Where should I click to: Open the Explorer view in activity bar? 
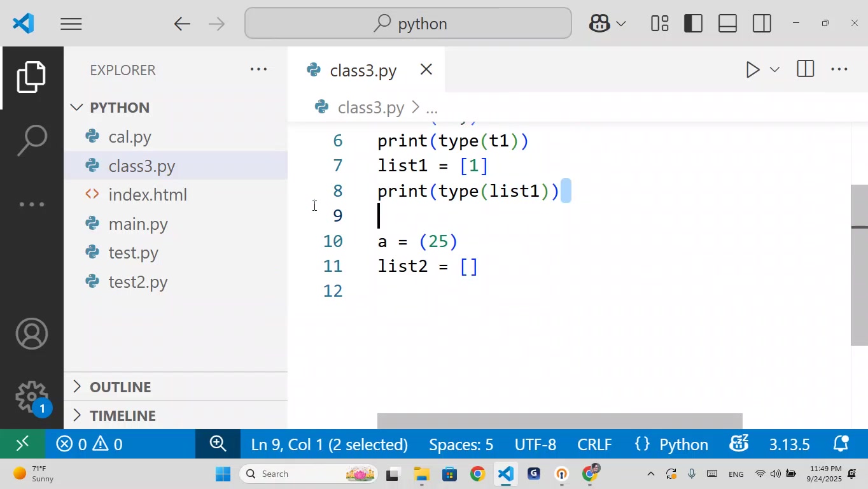[32, 77]
